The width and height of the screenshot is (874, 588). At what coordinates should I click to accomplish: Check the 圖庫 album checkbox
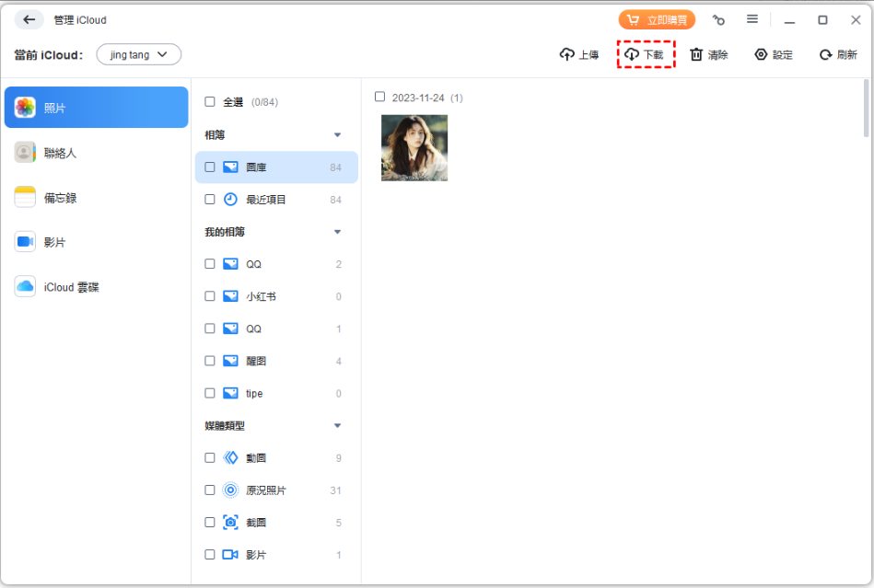(x=210, y=167)
